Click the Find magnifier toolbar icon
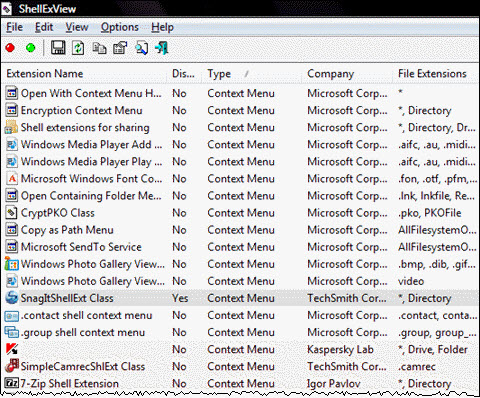Image resolution: width=480 pixels, height=398 pixels. tap(141, 48)
